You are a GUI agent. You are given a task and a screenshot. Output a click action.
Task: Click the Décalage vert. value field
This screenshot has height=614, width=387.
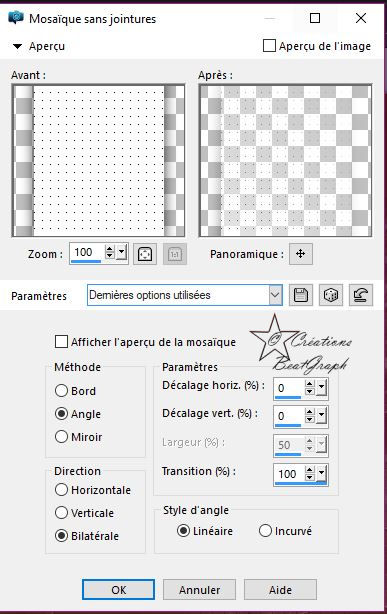(289, 416)
